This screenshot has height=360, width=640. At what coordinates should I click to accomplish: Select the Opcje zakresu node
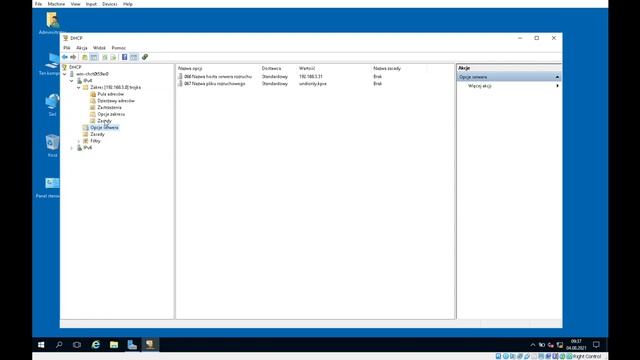111,114
